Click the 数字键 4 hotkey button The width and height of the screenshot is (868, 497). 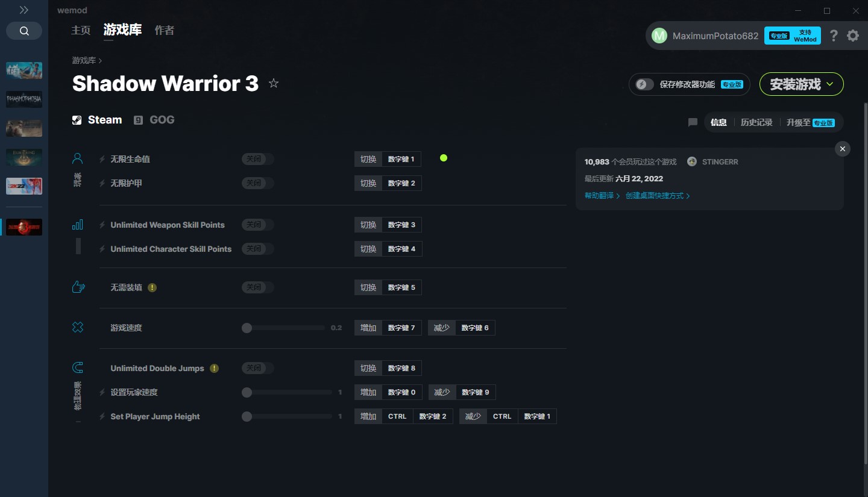402,249
